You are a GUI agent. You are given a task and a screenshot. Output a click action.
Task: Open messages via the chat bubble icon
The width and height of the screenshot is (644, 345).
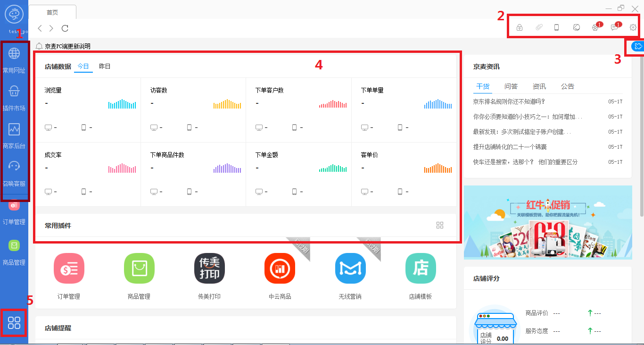coord(614,27)
